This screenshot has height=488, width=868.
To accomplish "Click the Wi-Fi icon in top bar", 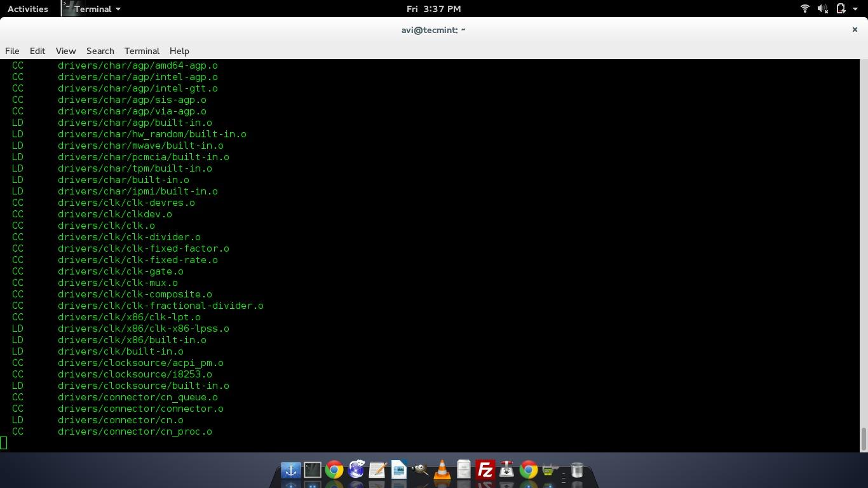I will (804, 9).
